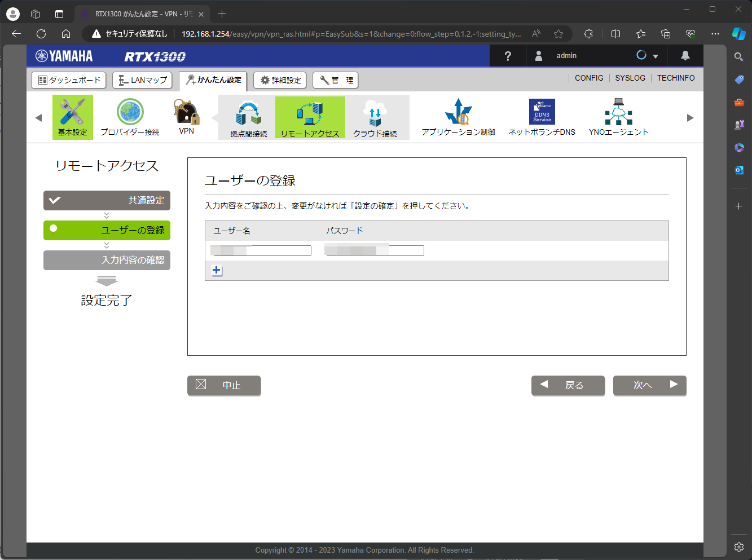Image resolution: width=752 pixels, height=560 pixels.
Task: Open CONFIG link
Action: click(x=589, y=78)
